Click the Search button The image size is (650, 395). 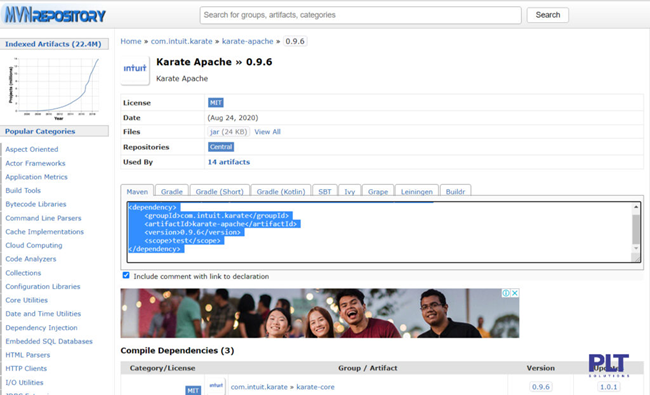pyautogui.click(x=548, y=15)
